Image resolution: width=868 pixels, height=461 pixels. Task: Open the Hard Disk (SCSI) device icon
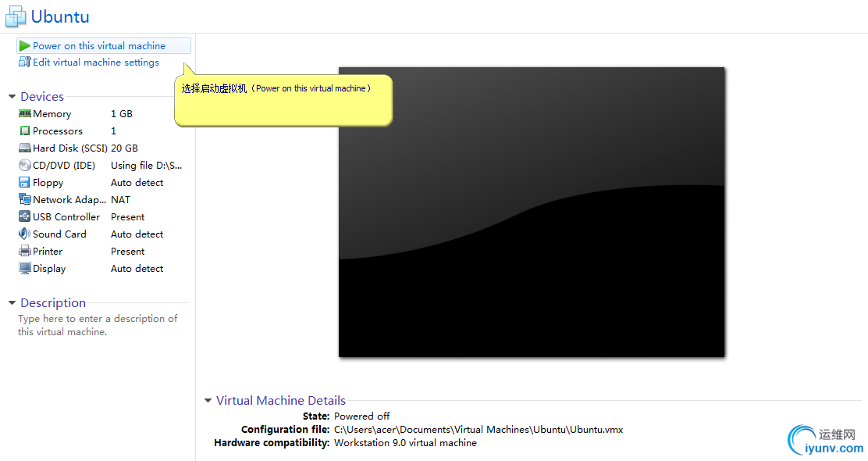point(24,148)
